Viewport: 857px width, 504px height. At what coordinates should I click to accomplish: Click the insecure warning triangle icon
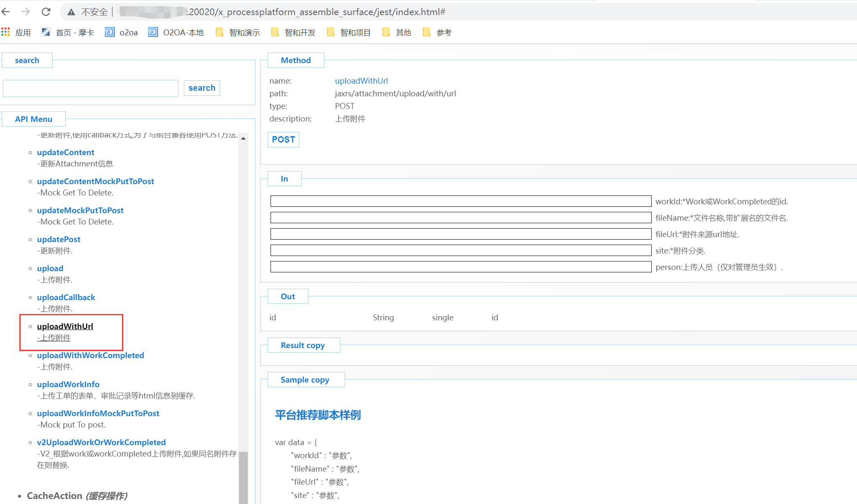tap(72, 12)
